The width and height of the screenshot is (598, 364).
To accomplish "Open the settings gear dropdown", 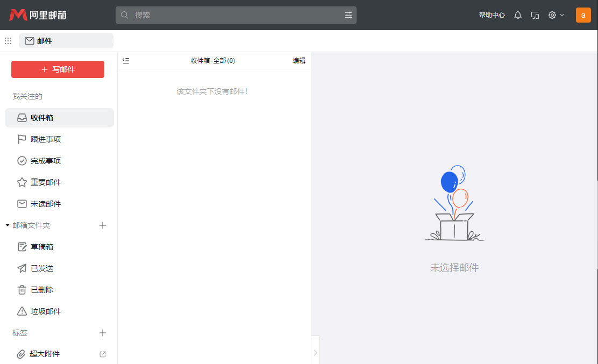I will pos(556,15).
